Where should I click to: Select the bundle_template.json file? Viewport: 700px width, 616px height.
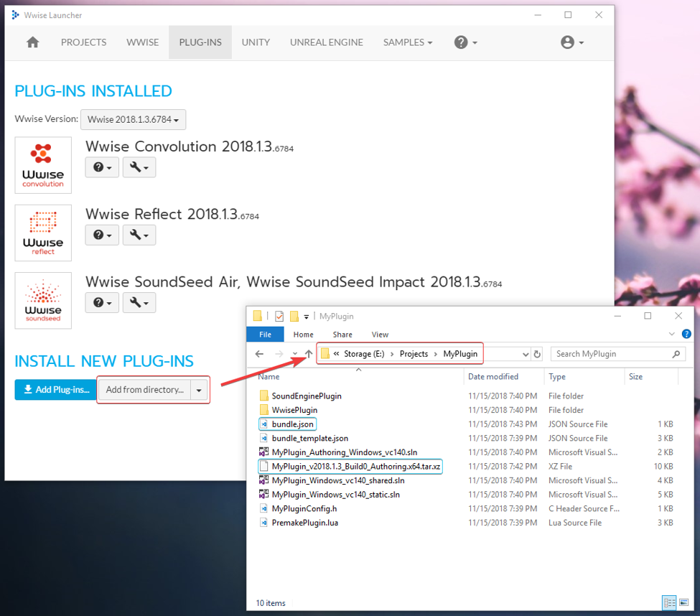(x=310, y=439)
